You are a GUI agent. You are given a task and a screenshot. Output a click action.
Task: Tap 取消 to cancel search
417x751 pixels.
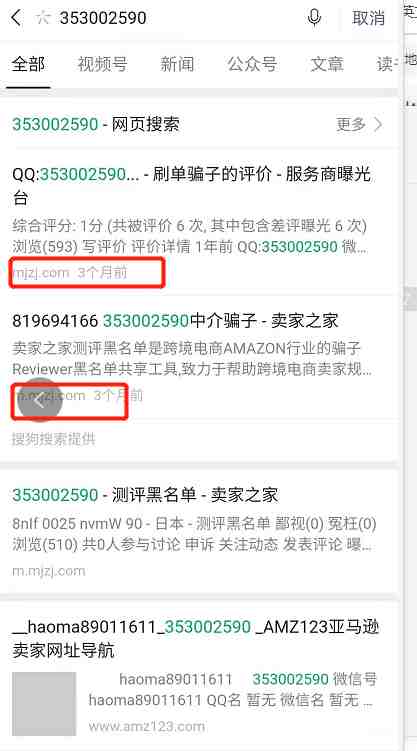click(x=368, y=18)
